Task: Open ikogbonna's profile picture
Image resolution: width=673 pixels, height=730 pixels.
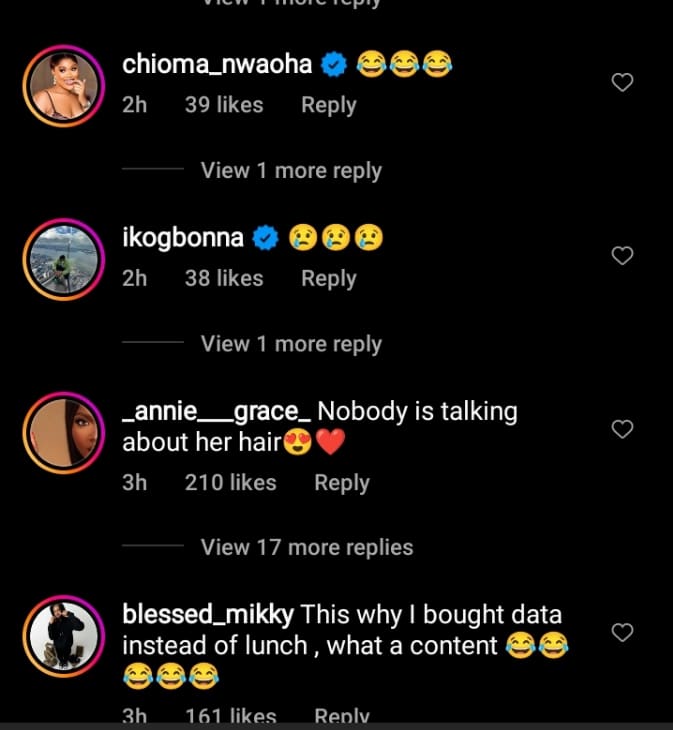Action: point(63,258)
